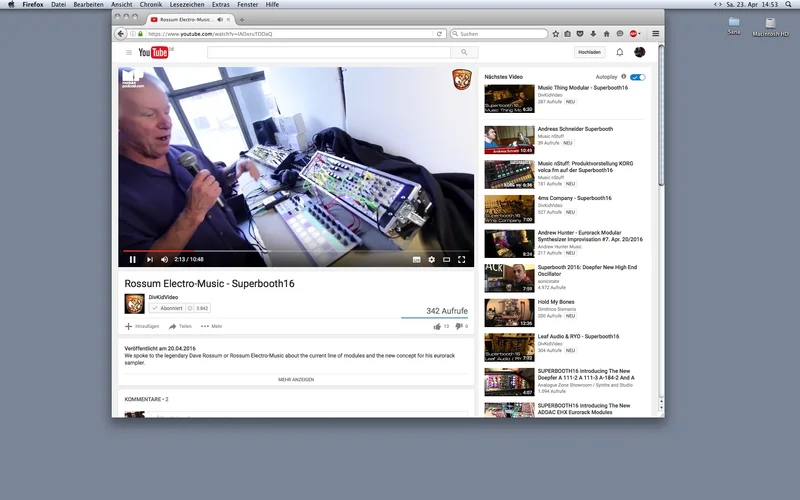800x500 pixels.
Task: Mute tab audio via speaker icon
Action: (220, 19)
